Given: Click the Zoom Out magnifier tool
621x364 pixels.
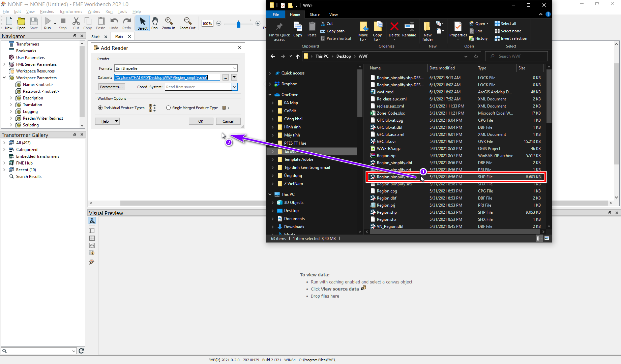Looking at the screenshot, I should coord(187,23).
